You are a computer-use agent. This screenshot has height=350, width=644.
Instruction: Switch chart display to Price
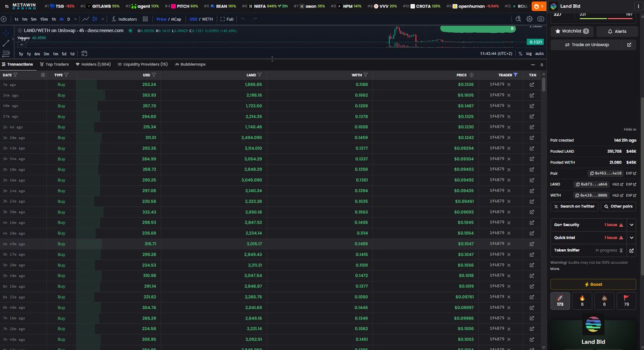point(162,19)
